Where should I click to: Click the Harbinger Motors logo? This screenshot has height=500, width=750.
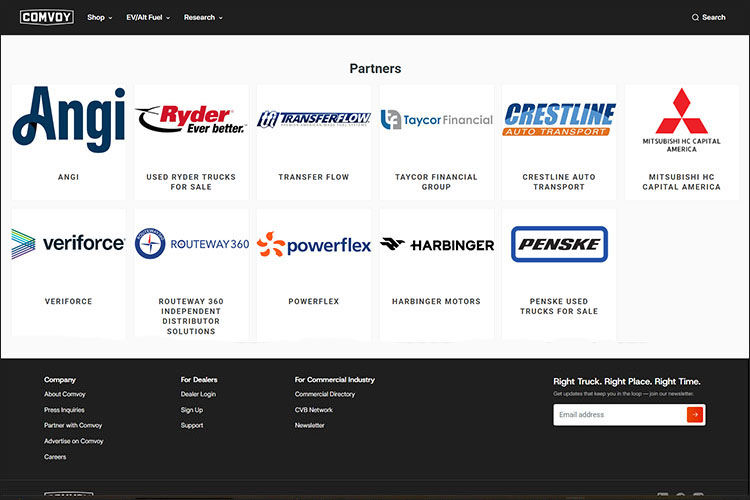437,244
